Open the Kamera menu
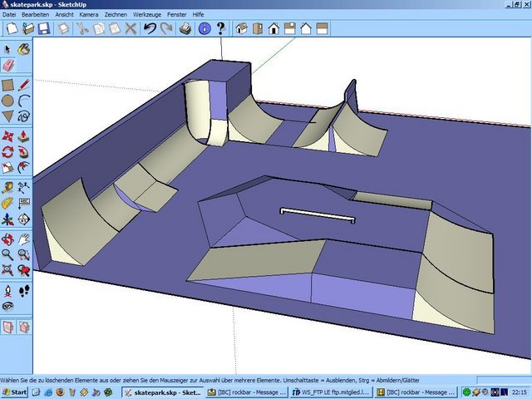 [89, 15]
